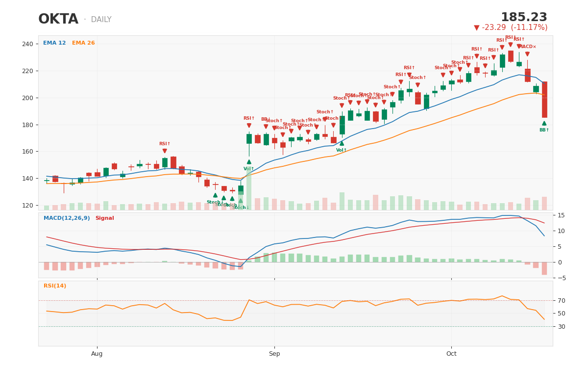Click the EMA 26 legend label
588x368 pixels.
[x=83, y=43]
